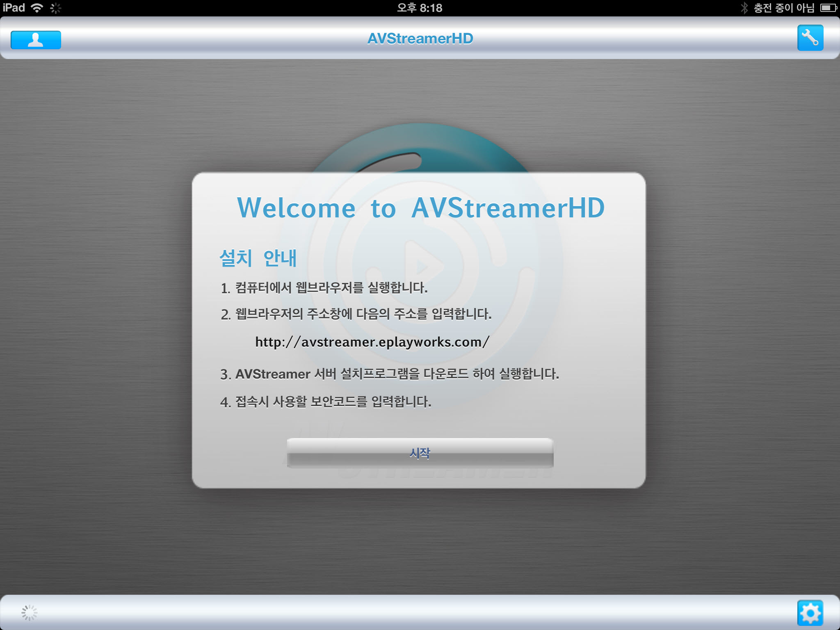The height and width of the screenshot is (630, 840).
Task: Tap the iPad label in the status bar
Action: coord(14,8)
